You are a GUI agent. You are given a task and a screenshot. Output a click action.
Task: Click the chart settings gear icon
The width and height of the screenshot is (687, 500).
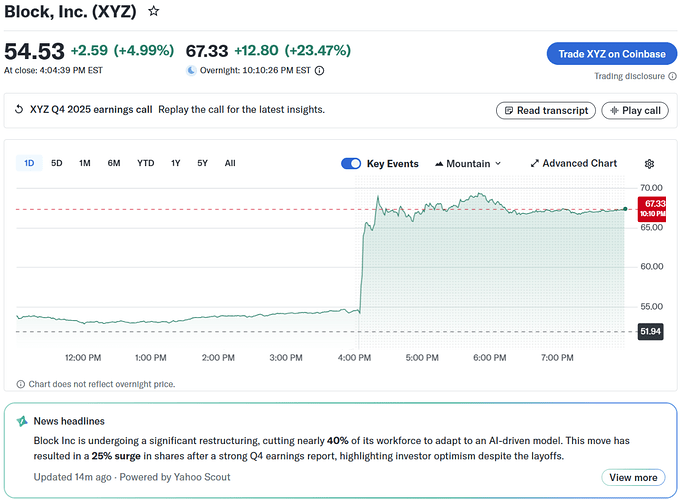pos(649,164)
